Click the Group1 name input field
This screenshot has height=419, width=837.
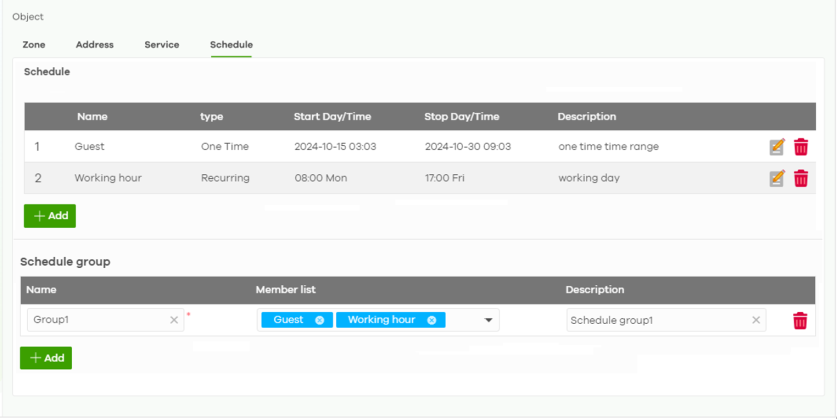tap(97, 320)
